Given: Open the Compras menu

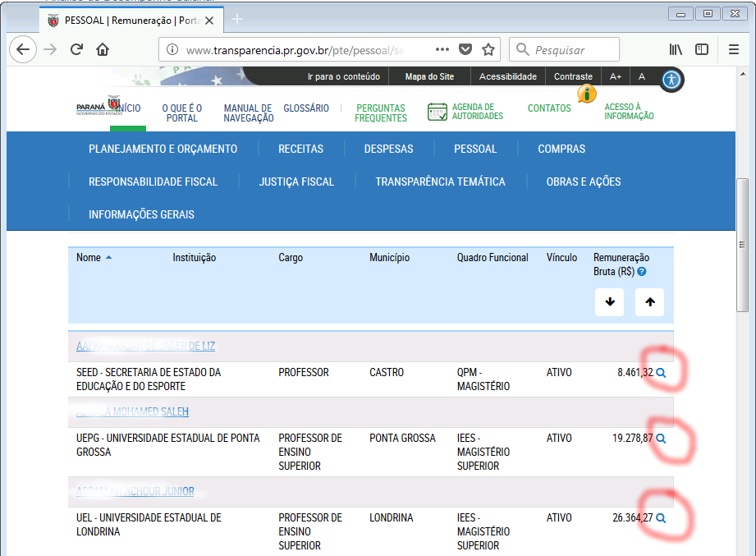Looking at the screenshot, I should point(561,149).
